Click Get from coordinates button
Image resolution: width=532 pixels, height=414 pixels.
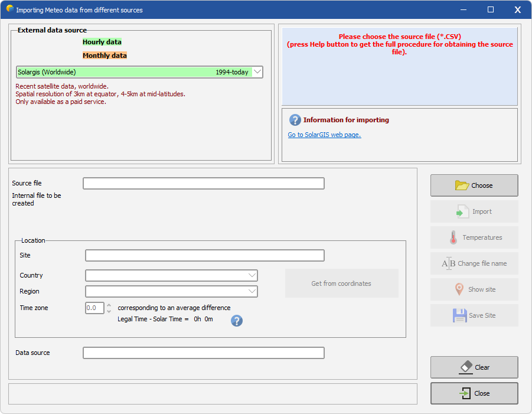click(342, 283)
